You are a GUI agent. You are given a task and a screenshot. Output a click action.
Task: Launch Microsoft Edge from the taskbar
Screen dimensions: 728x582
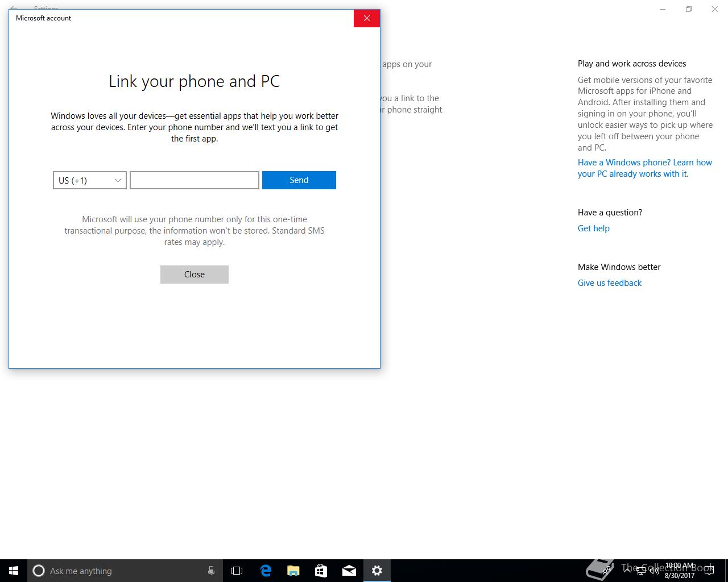(265, 571)
